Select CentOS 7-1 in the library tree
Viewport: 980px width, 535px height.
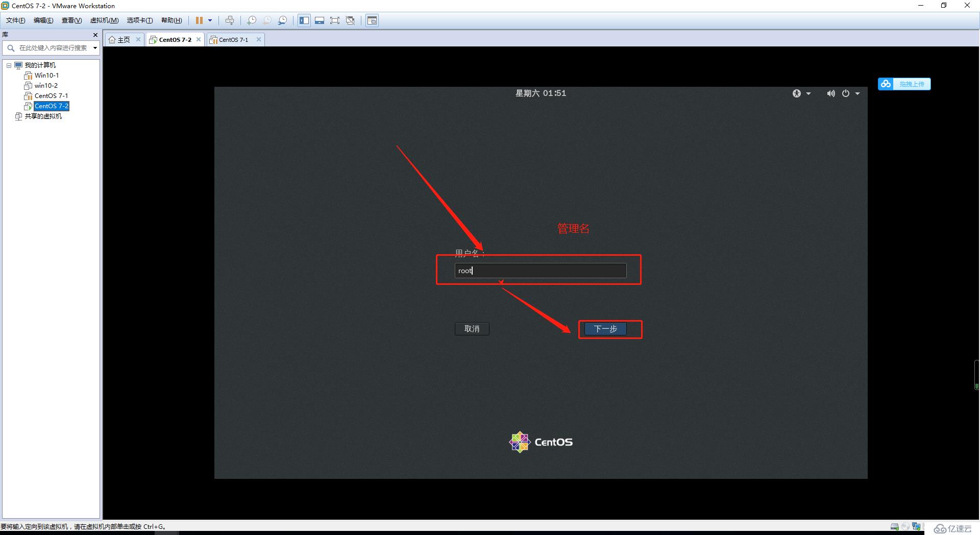tap(51, 96)
